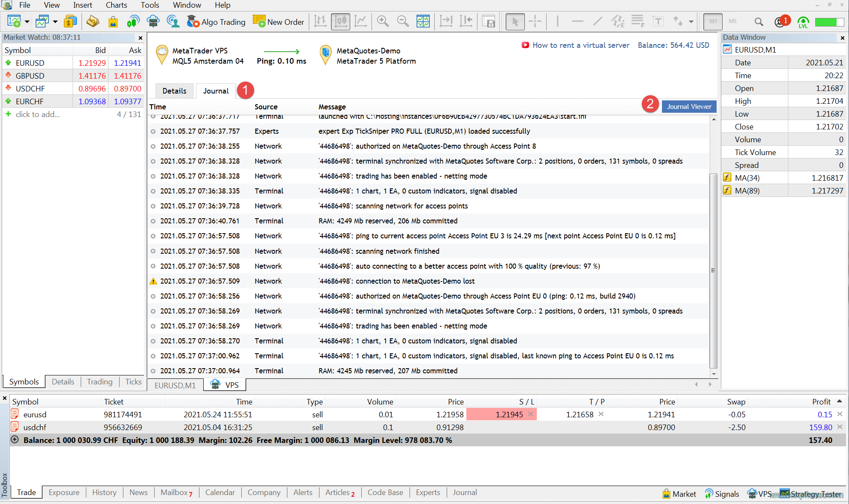The height and width of the screenshot is (504, 849).
Task: Expand the balance summary row toggle
Action: tap(15, 440)
